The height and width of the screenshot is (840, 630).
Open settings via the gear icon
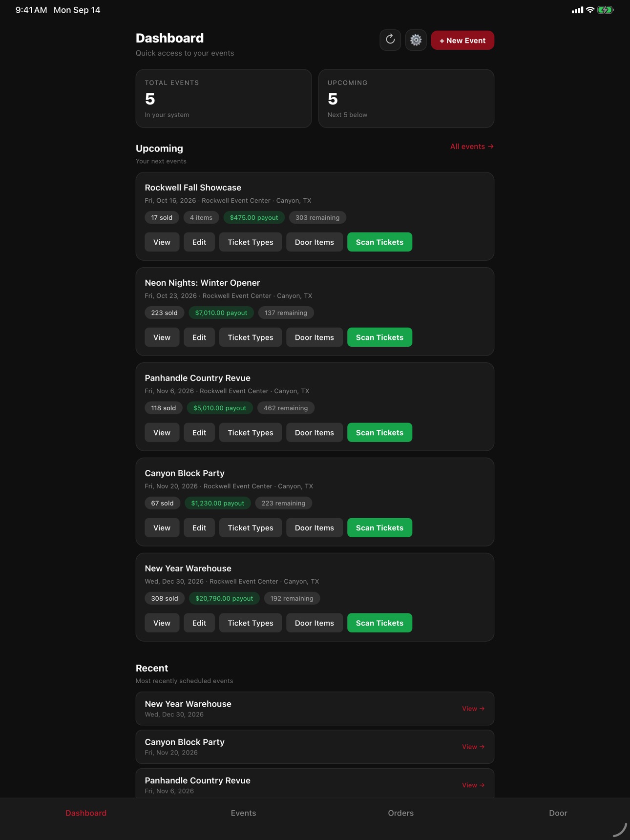click(416, 40)
